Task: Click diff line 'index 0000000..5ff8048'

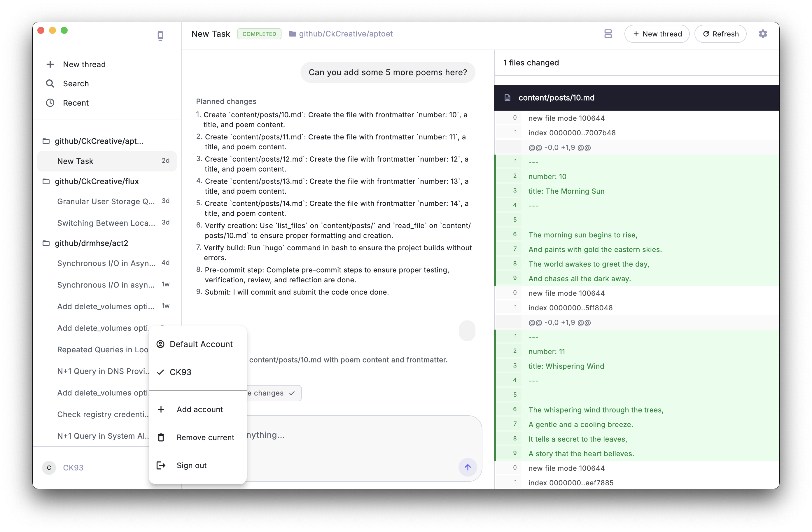Action: point(570,308)
